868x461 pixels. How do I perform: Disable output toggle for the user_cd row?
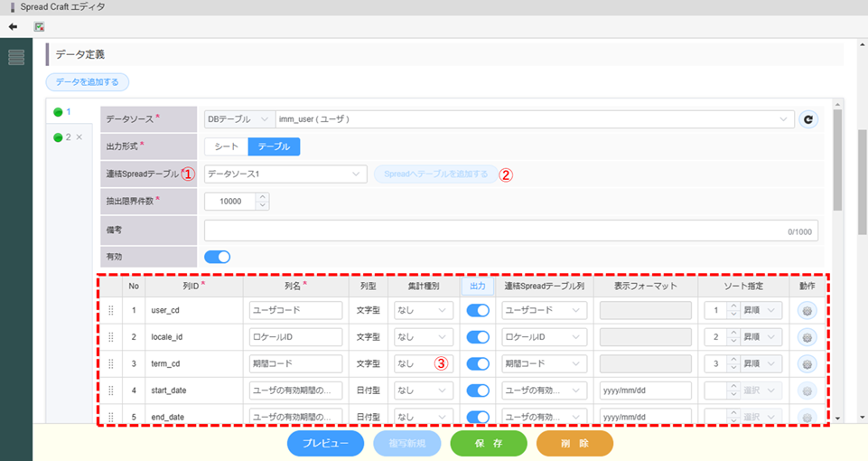[x=477, y=310]
